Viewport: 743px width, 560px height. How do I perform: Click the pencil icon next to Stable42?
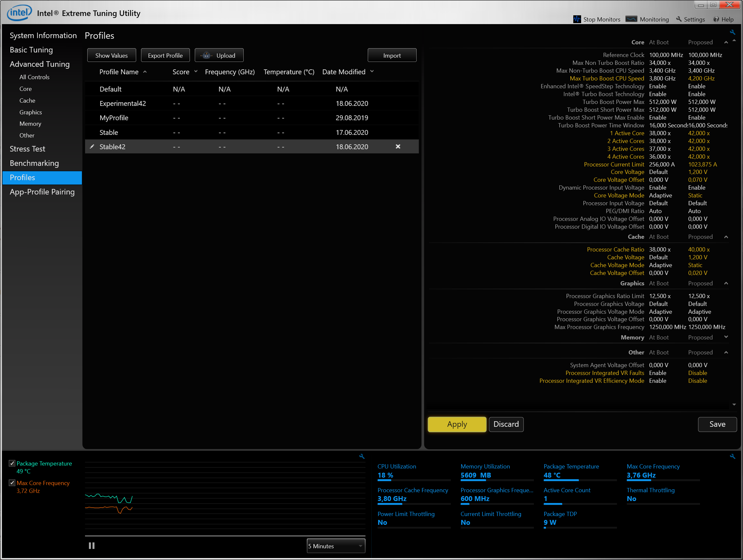92,147
